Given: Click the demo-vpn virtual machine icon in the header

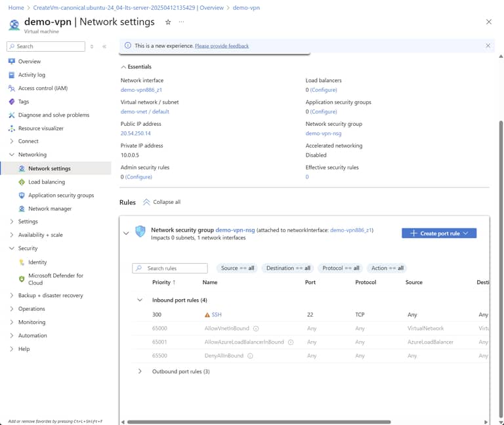Looking at the screenshot, I should (x=14, y=25).
